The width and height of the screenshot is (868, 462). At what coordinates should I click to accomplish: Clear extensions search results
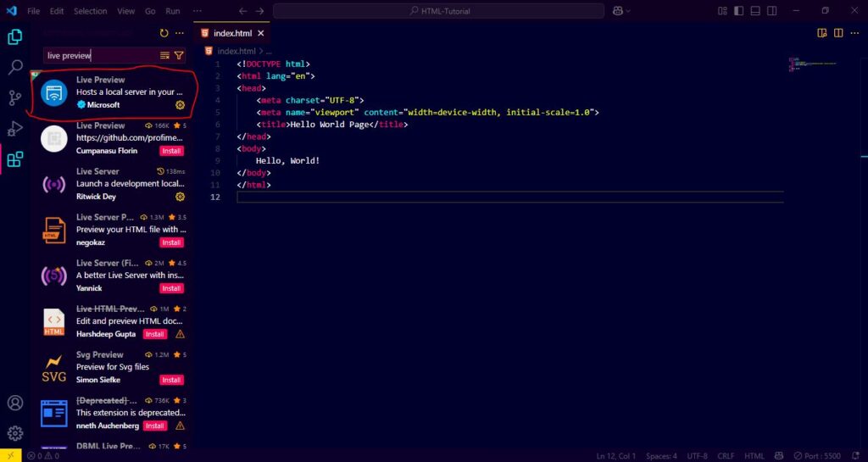164,55
